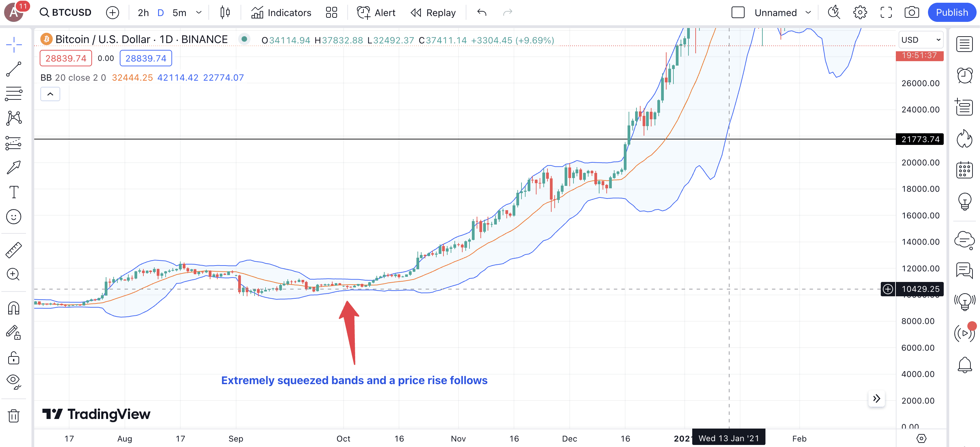The height and width of the screenshot is (447, 980).
Task: Open the Indicators menu
Action: [281, 13]
